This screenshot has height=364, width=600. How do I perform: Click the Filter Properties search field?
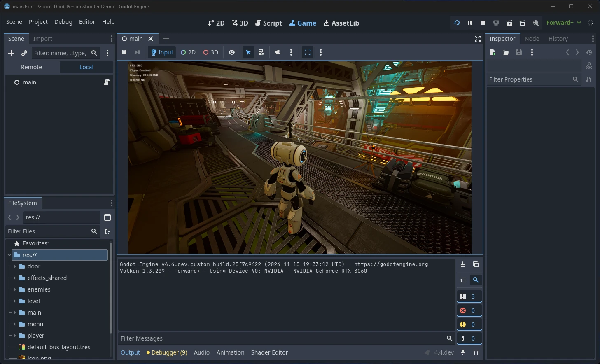[531, 79]
